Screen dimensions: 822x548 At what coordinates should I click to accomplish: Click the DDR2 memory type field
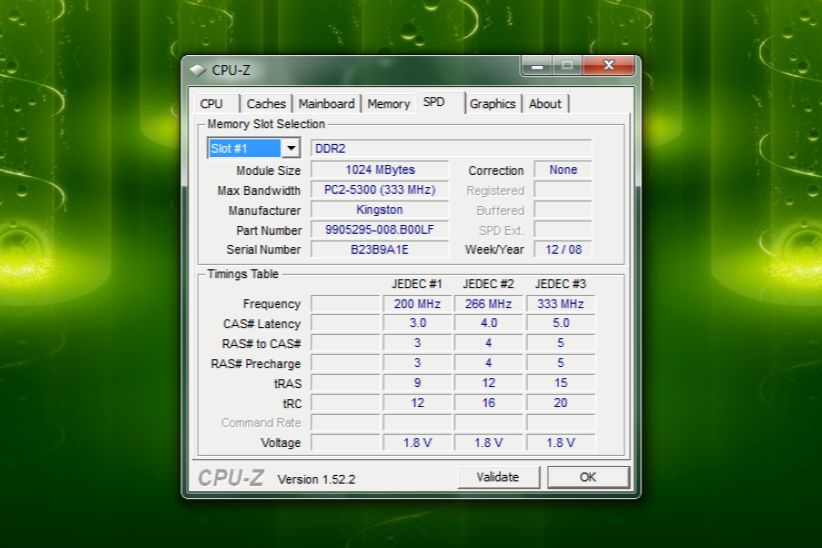tap(451, 148)
